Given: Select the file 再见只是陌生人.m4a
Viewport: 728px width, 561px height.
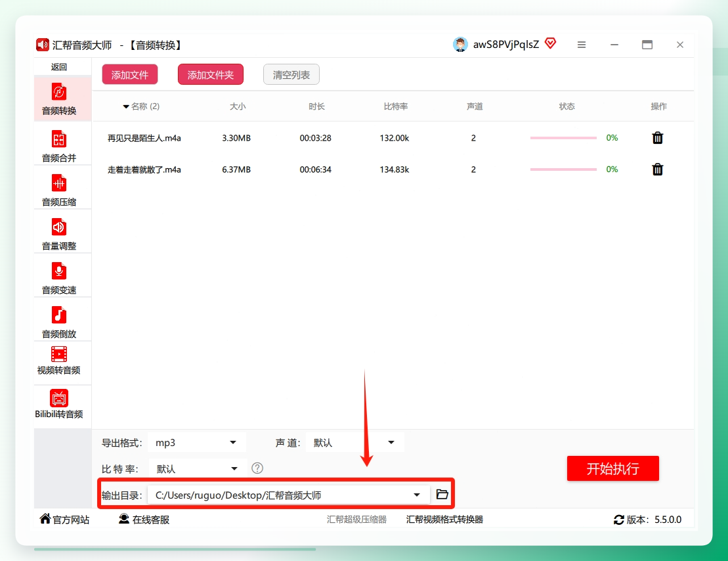Looking at the screenshot, I should pos(144,138).
